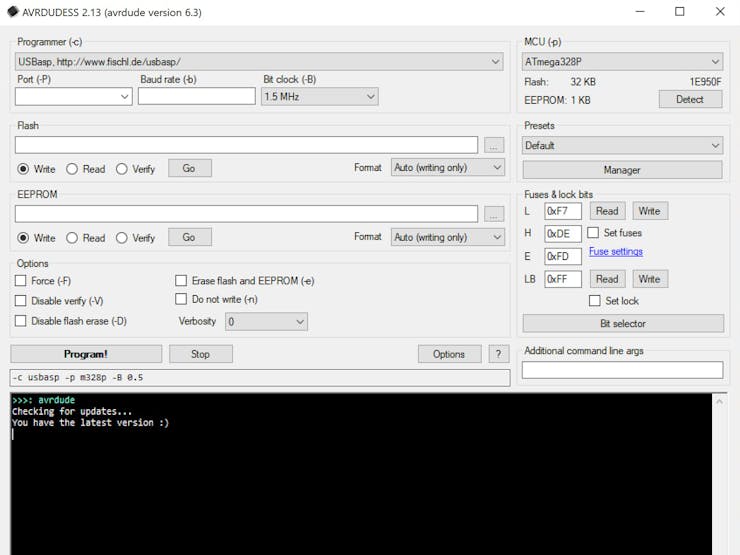Click the E fuse 0xFD field
The image size is (740, 555).
563,256
